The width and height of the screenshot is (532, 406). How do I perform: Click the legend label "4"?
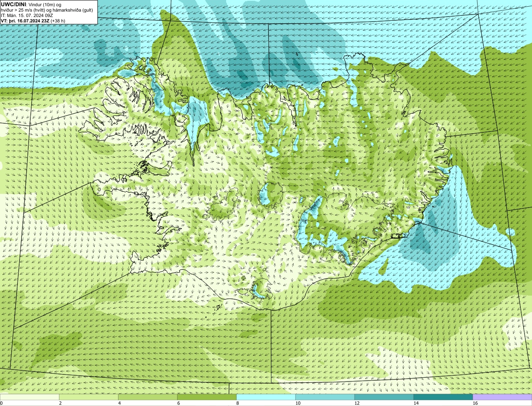tap(119, 403)
